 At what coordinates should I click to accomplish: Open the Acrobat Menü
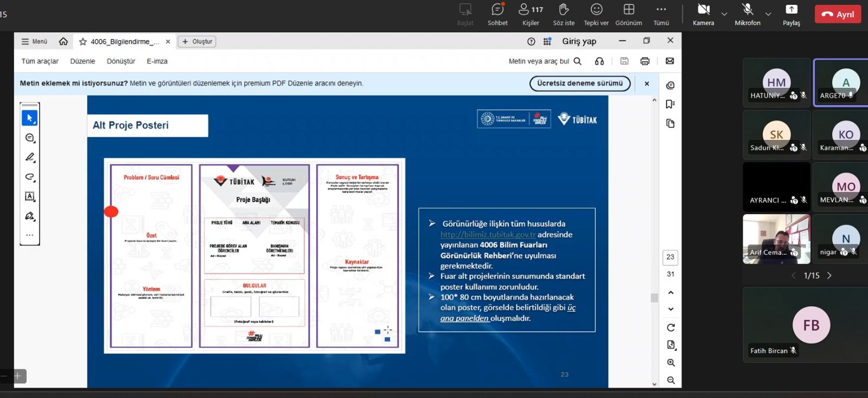pyautogui.click(x=34, y=41)
